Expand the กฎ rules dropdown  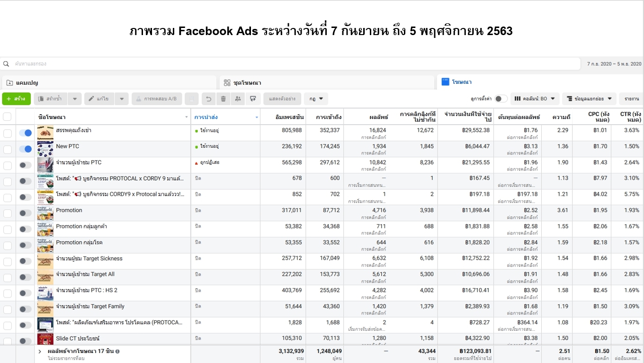coord(316,99)
